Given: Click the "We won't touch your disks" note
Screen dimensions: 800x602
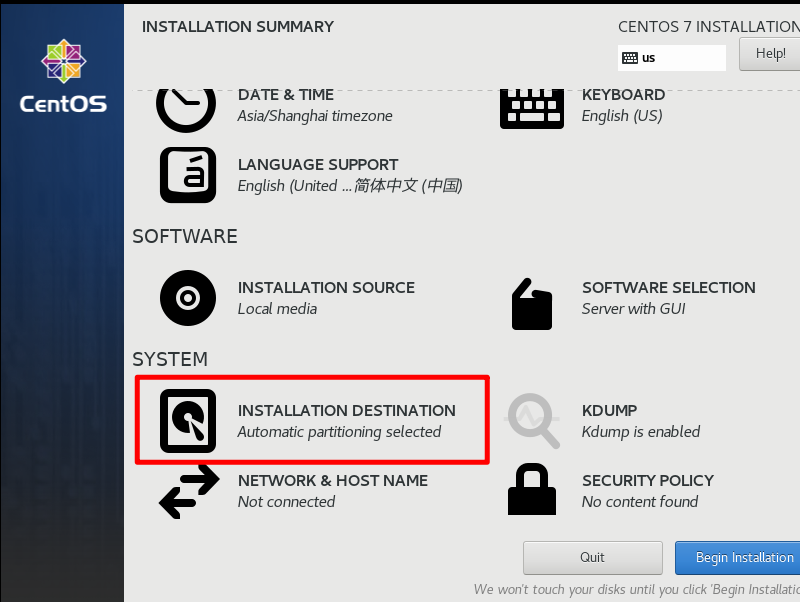Looking at the screenshot, I should tap(636, 590).
